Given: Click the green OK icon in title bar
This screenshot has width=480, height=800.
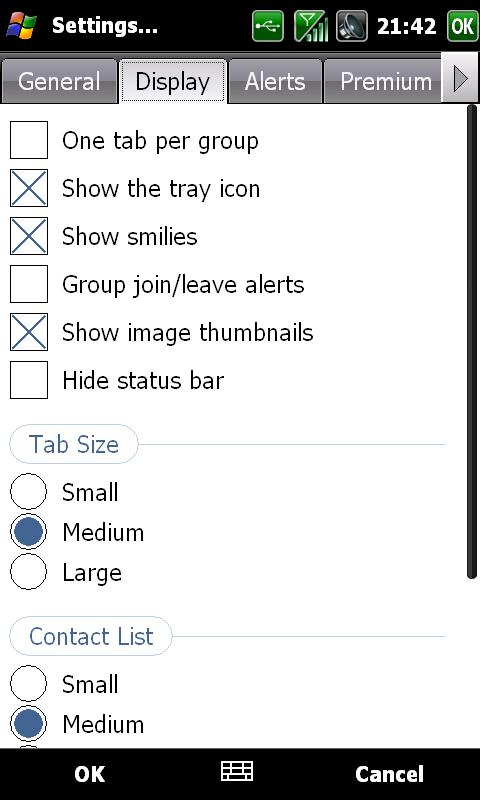Looking at the screenshot, I should pyautogui.click(x=462, y=26).
